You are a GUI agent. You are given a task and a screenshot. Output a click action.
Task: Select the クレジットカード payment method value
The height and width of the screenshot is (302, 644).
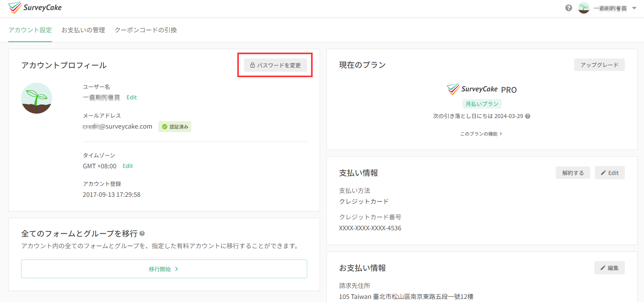click(x=364, y=201)
